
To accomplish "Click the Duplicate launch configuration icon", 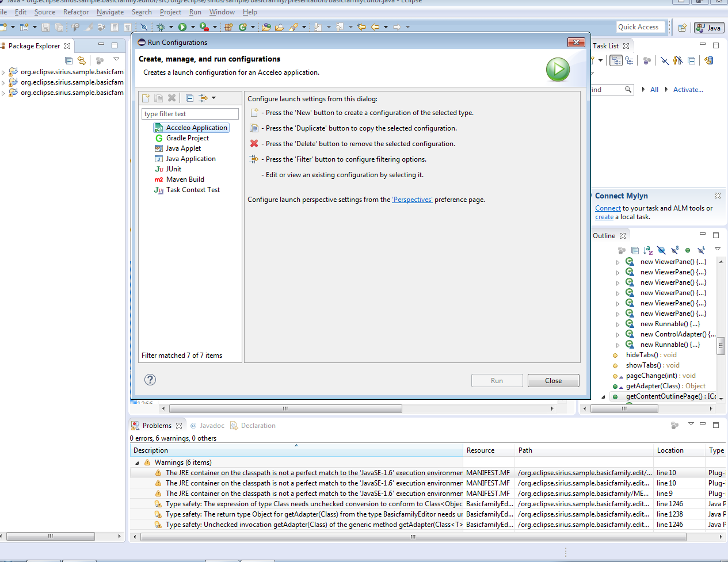I will [x=158, y=98].
